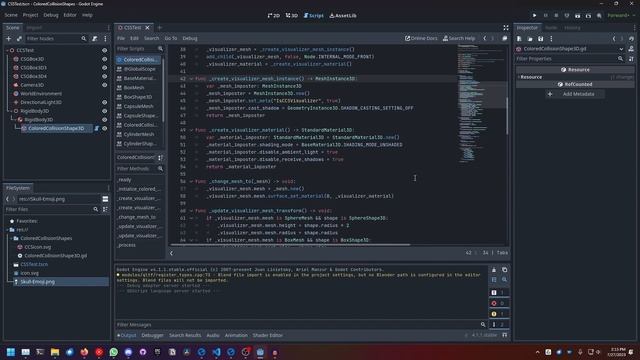Open script attached to ColoredCollisionShape3D node
Screen dimensions: 640x360
pyautogui.click(x=97, y=128)
